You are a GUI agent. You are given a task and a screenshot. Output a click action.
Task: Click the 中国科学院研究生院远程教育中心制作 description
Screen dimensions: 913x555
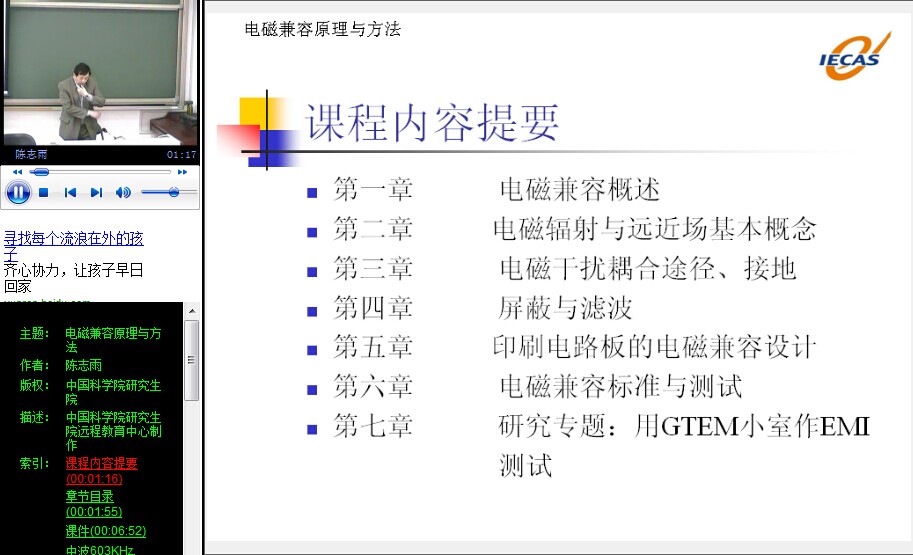point(113,431)
